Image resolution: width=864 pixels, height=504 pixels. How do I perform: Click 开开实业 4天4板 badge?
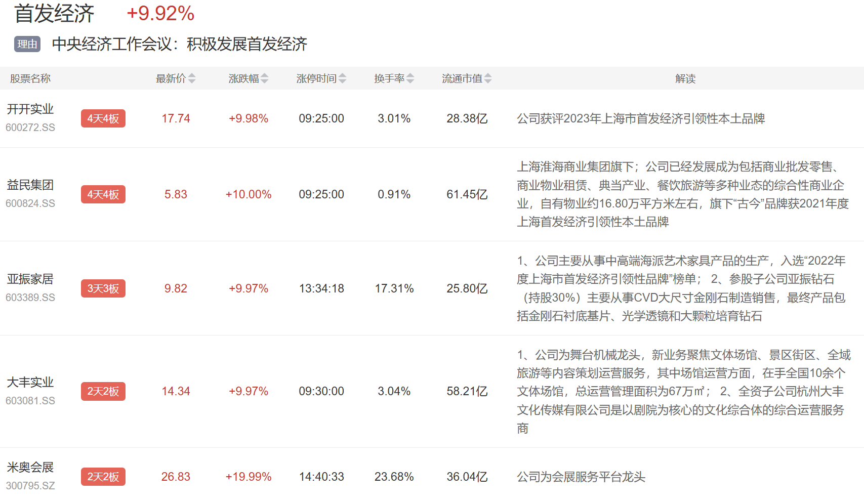pyautogui.click(x=103, y=118)
